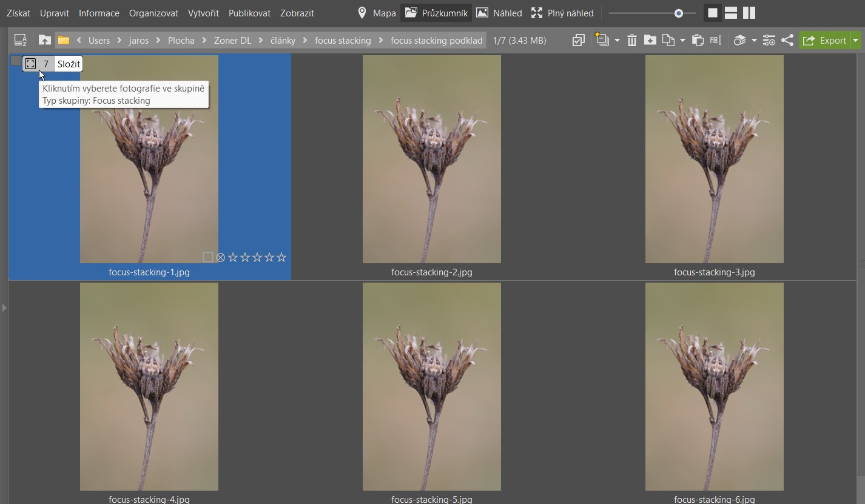Open the Získat menu
This screenshot has height=504, width=865.
point(18,13)
